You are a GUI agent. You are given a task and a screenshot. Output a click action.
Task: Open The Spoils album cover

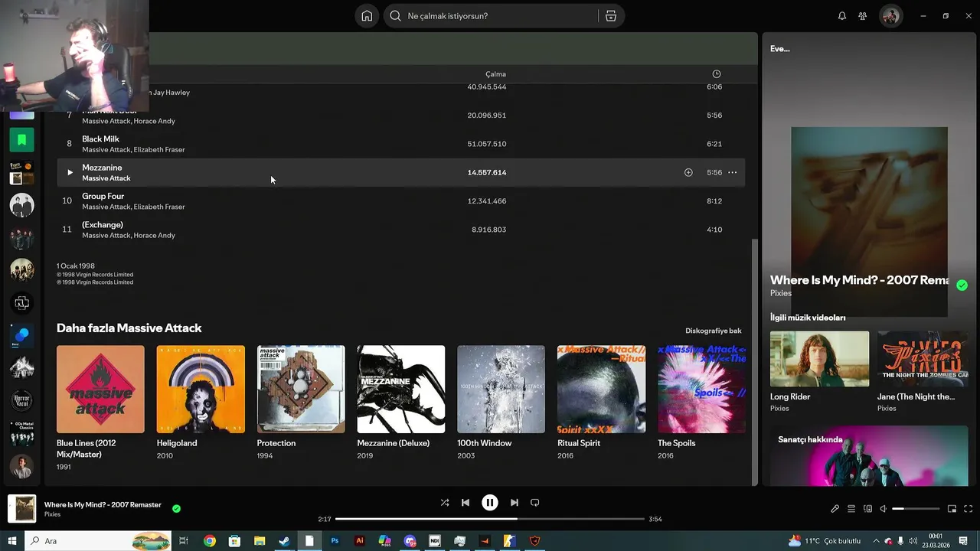(x=701, y=390)
